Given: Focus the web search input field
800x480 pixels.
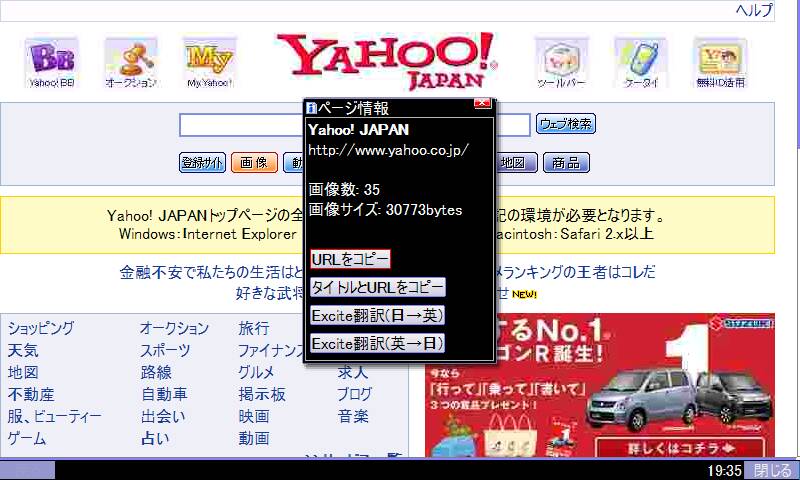Looking at the screenshot, I should [355, 125].
